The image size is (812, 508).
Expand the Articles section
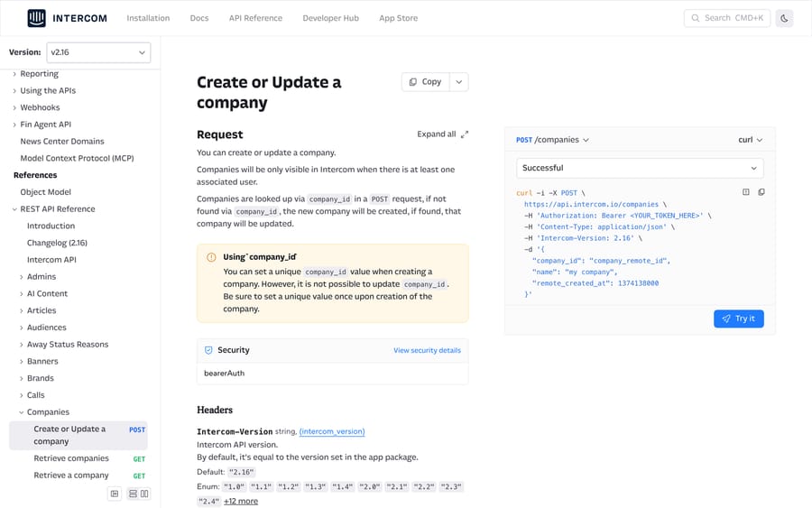[x=22, y=310]
